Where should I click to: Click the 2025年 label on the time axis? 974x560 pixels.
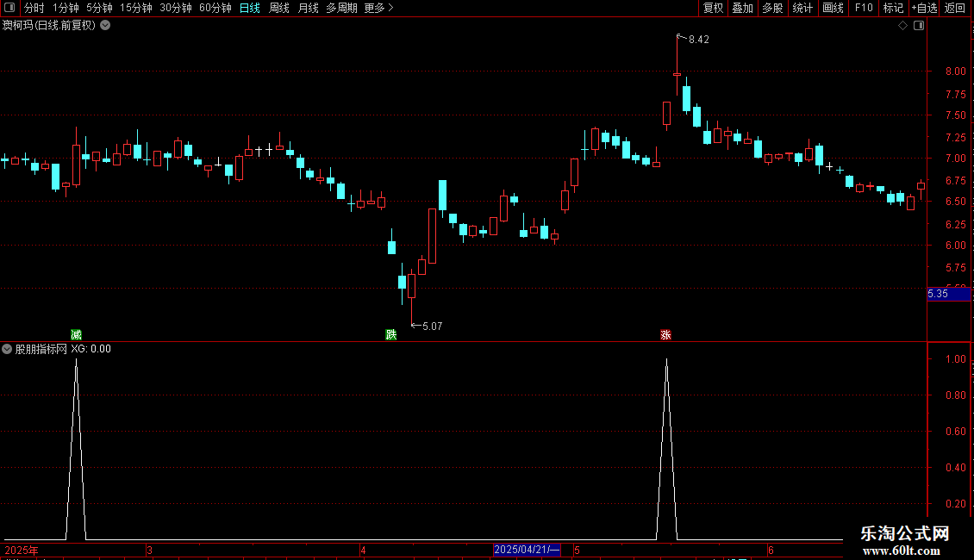(22, 550)
